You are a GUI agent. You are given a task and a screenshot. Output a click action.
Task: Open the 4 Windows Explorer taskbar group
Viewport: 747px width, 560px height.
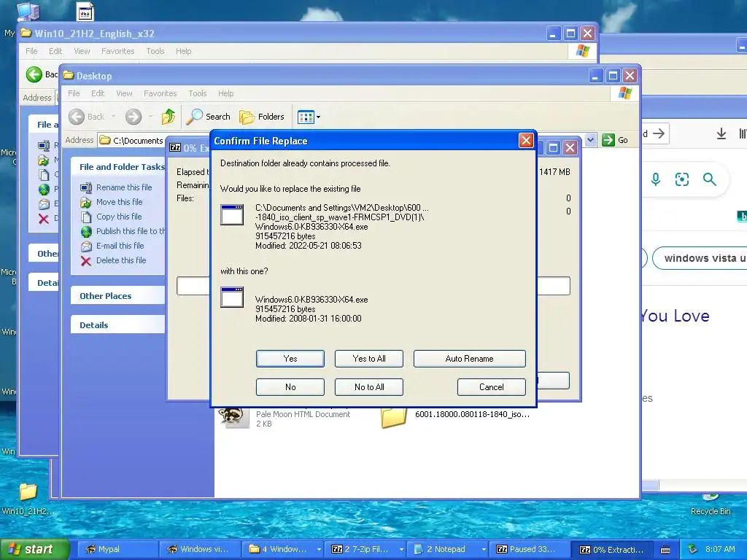[x=283, y=550]
